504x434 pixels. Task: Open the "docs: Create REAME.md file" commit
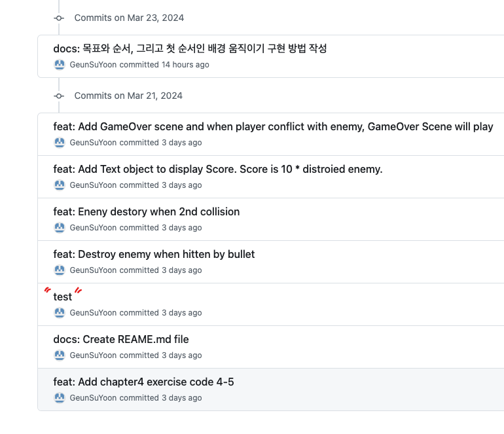121,339
